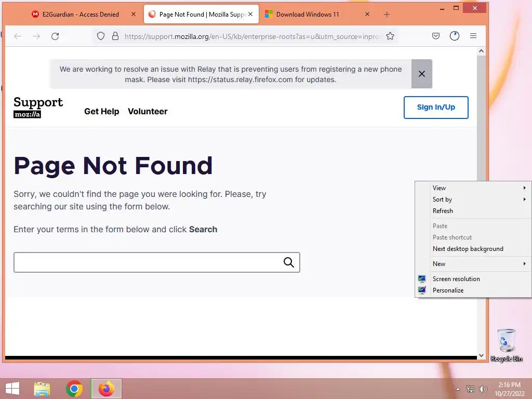The height and width of the screenshot is (399, 532).
Task: Click the Sign In/Up button
Action: coord(436,107)
